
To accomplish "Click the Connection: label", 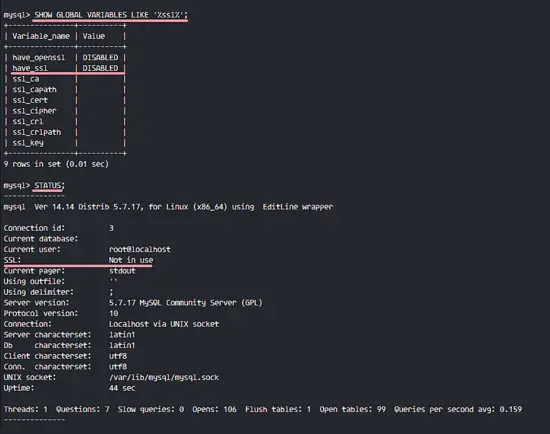I will (28, 324).
